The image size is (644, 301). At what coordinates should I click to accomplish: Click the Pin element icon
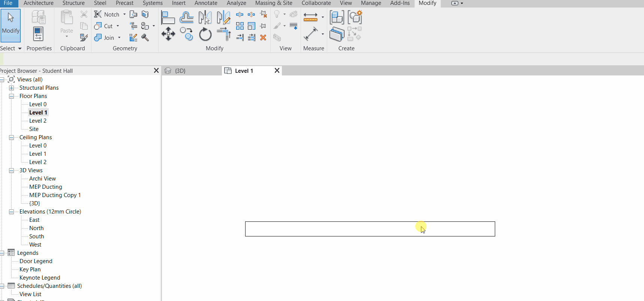[263, 26]
